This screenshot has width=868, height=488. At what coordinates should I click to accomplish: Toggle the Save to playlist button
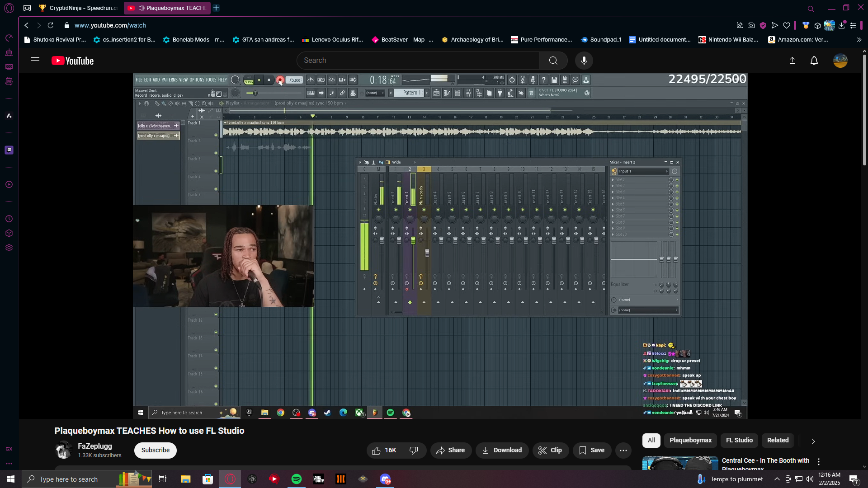tap(591, 450)
